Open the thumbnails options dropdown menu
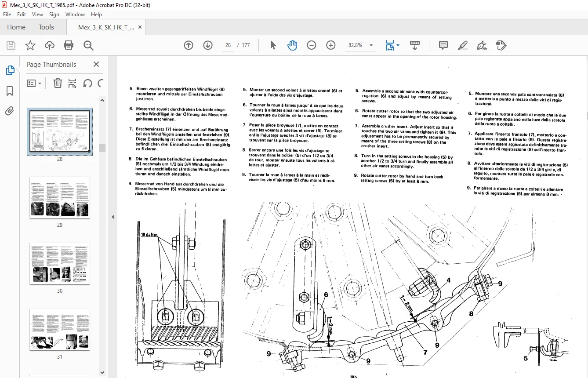The image size is (588, 378). [34, 83]
